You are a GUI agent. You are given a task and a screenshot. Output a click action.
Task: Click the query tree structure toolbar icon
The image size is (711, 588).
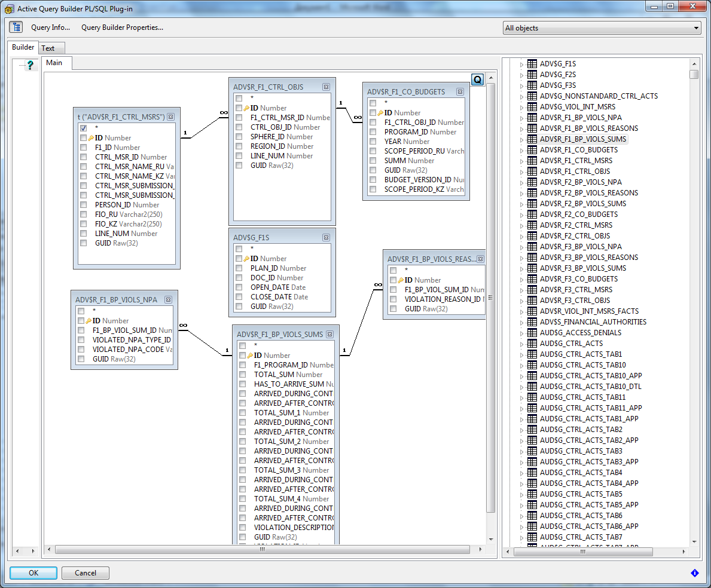(16, 27)
